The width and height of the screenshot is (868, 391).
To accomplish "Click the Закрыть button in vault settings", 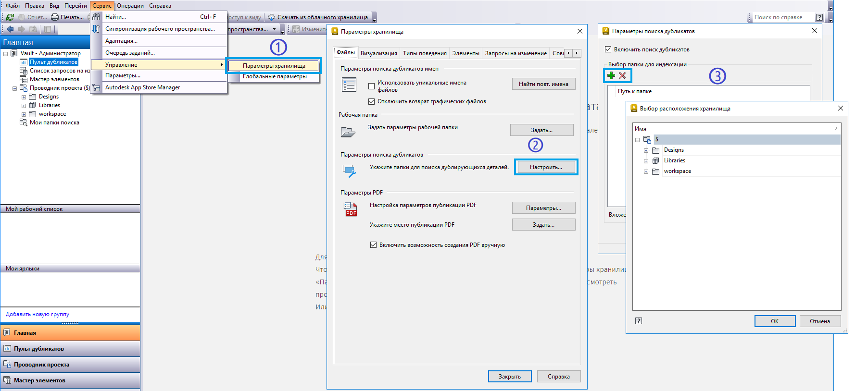I will point(510,377).
